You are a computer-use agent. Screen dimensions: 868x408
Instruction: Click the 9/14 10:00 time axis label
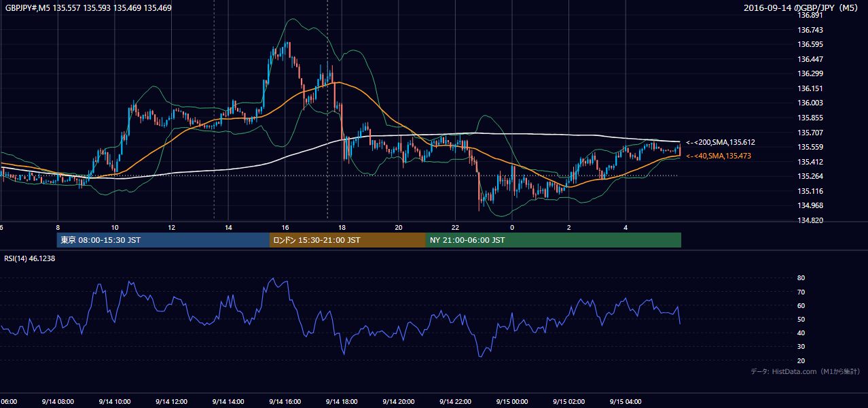115,402
